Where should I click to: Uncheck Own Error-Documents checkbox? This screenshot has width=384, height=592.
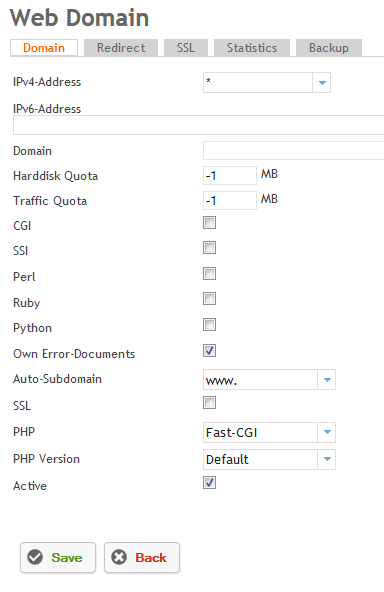(x=210, y=351)
